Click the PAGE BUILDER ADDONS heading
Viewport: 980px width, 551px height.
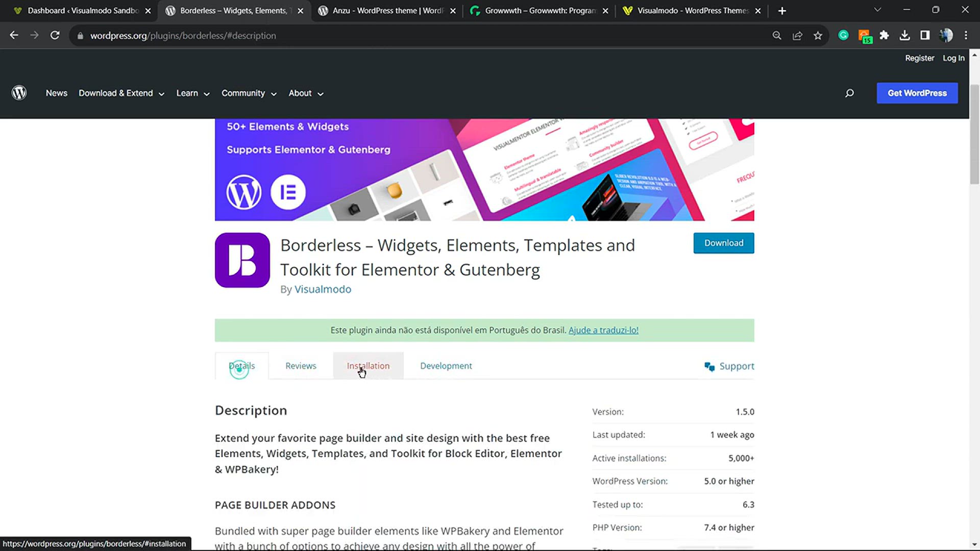pos(275,505)
